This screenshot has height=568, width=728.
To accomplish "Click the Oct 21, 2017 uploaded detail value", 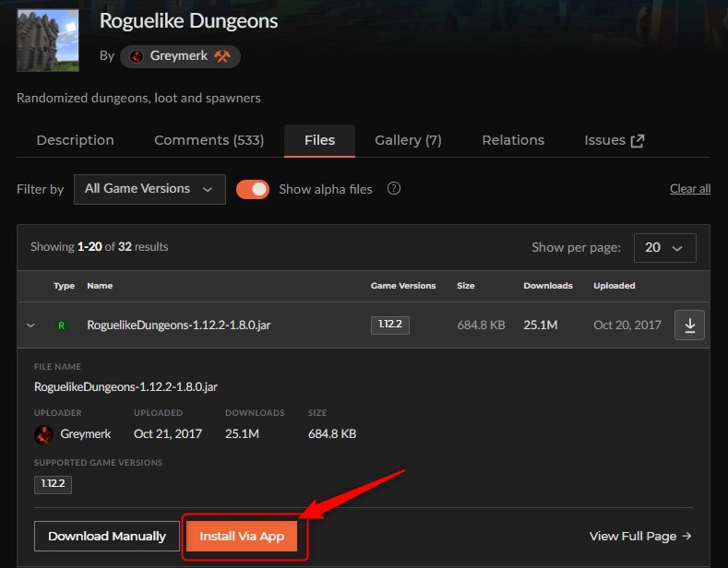I will [x=168, y=434].
